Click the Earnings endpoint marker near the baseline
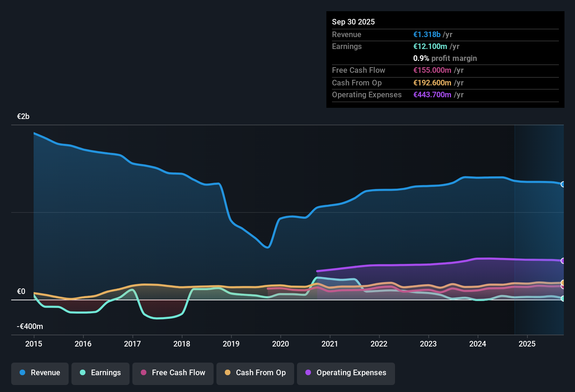The width and height of the screenshot is (575, 392). 563,299
